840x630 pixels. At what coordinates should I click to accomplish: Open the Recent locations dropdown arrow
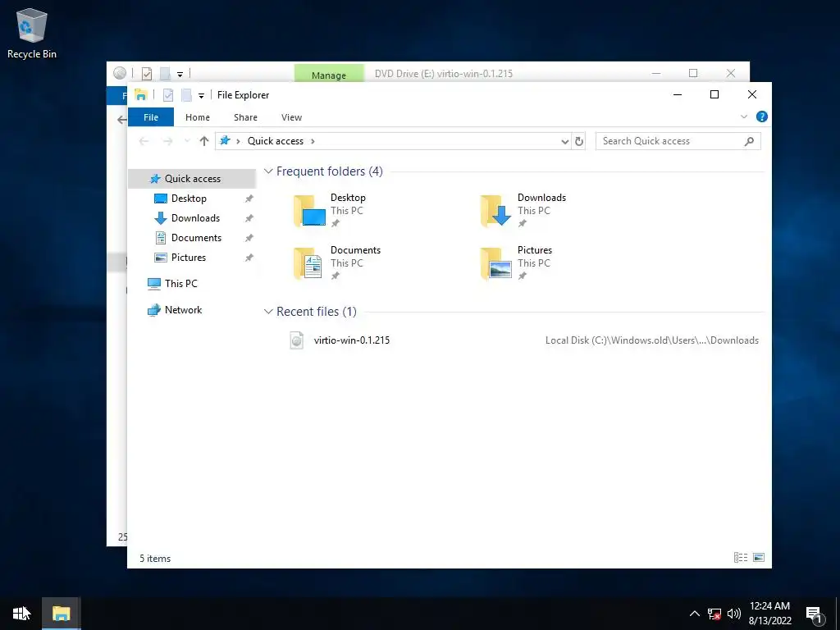(187, 141)
